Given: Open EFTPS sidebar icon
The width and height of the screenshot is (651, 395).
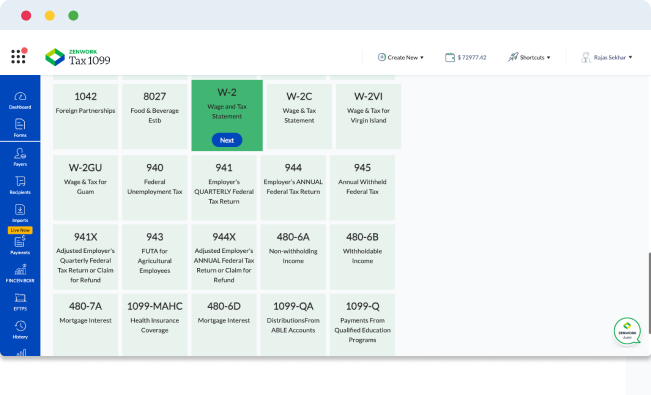Looking at the screenshot, I should coord(20,302).
